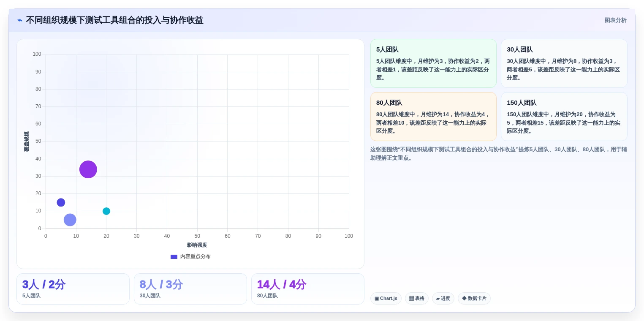Click the 图表分析 label in header

pyautogui.click(x=615, y=20)
